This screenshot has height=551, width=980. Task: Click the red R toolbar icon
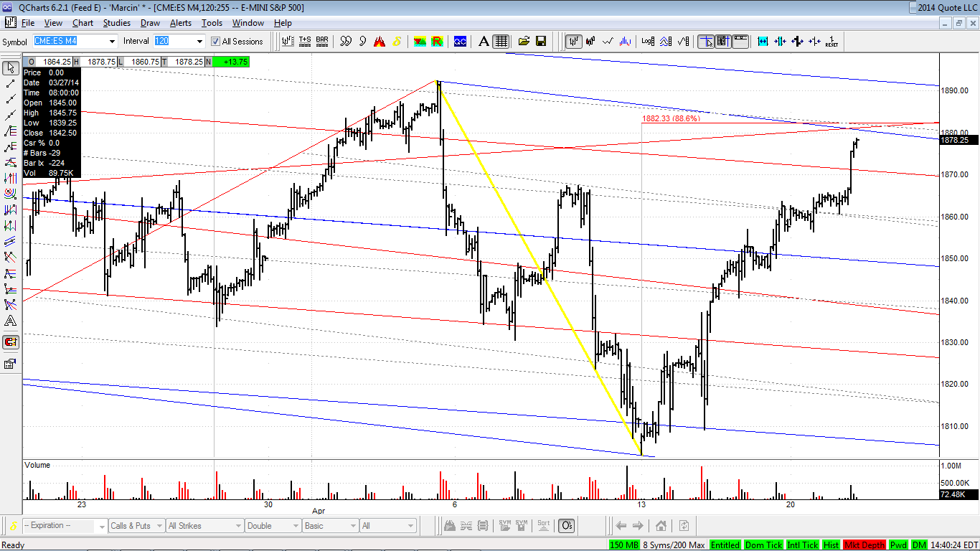(x=436, y=42)
